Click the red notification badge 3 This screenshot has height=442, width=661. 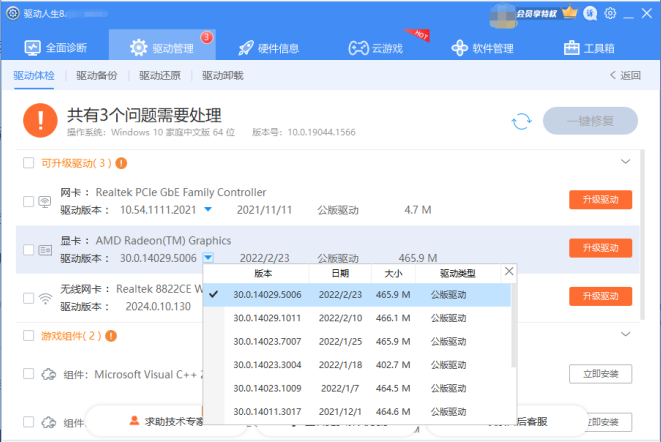(207, 38)
